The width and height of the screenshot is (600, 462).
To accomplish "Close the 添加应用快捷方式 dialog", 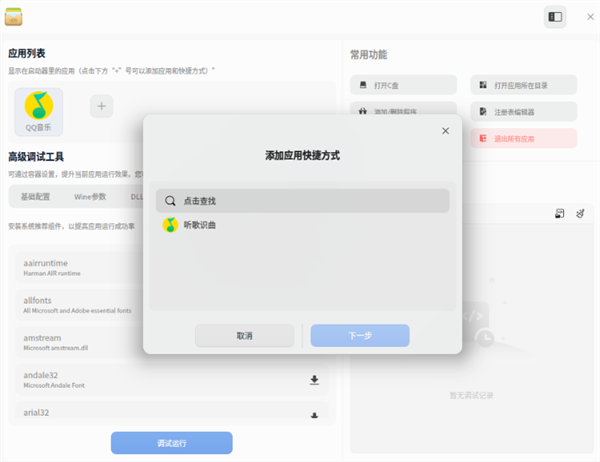I will pos(446,131).
